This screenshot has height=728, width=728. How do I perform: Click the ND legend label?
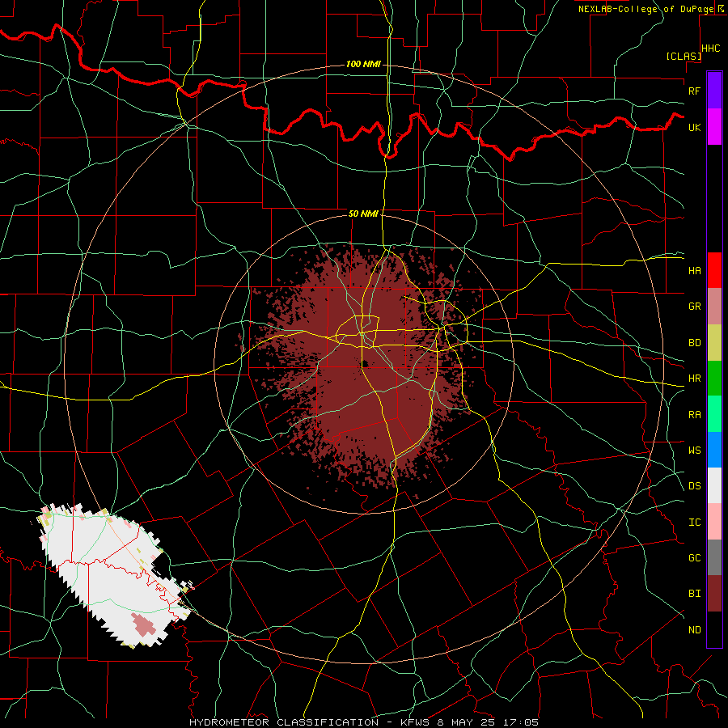point(694,630)
